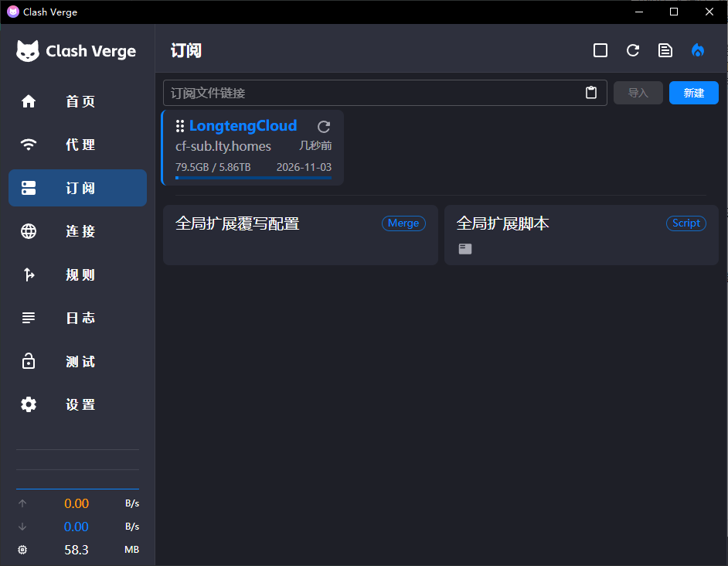Open the runtime config document icon
This screenshot has width=728, height=566.
tap(665, 50)
